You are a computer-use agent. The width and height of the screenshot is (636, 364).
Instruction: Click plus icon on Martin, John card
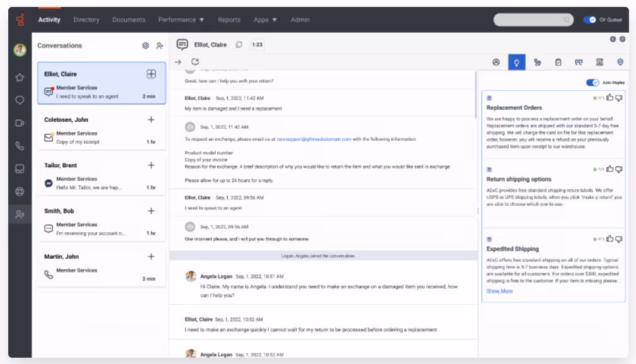(x=151, y=257)
